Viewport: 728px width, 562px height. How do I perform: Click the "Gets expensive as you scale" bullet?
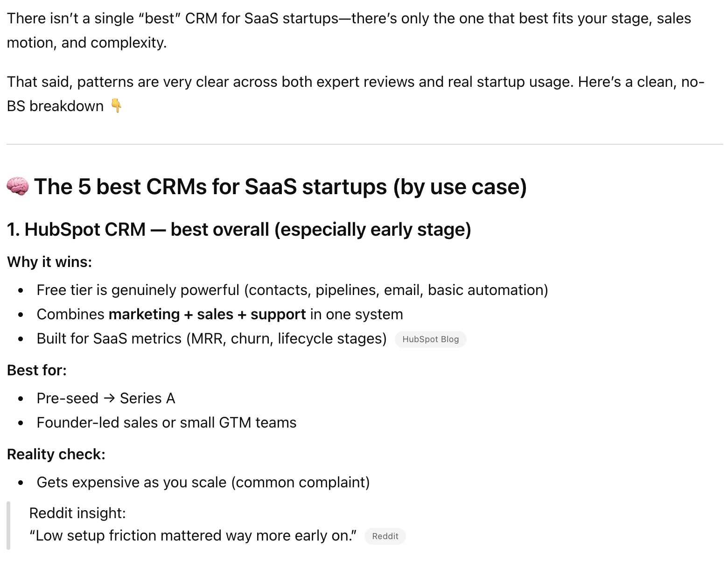[203, 482]
